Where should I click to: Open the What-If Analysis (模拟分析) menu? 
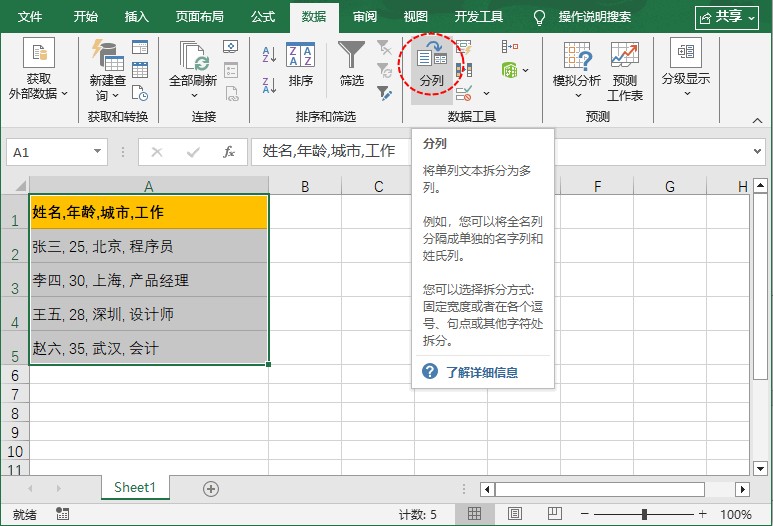pyautogui.click(x=577, y=70)
